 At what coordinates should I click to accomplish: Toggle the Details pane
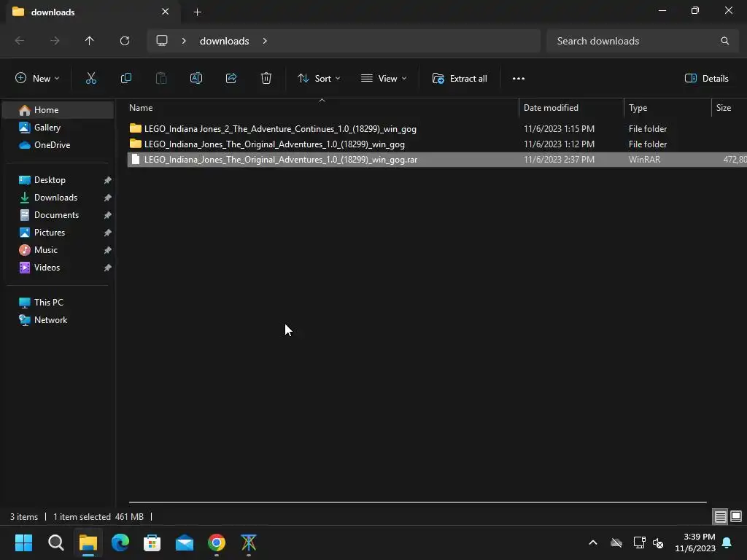[706, 79]
